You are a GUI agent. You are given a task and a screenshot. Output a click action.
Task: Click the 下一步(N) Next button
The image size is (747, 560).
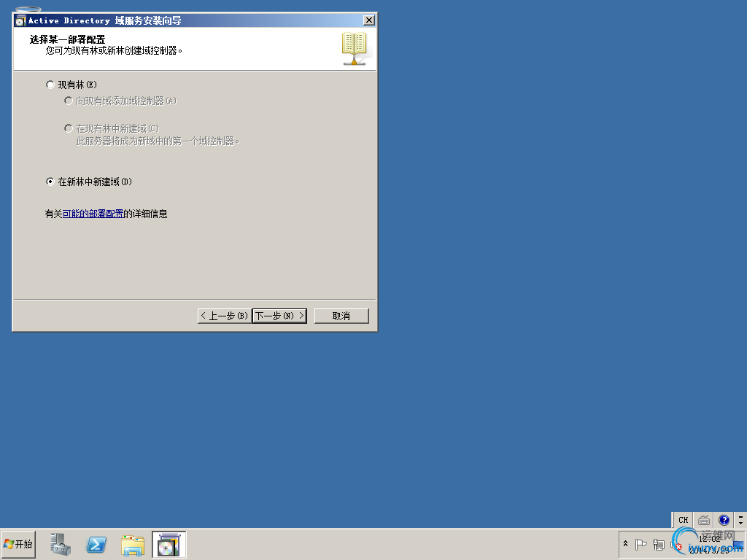(279, 315)
